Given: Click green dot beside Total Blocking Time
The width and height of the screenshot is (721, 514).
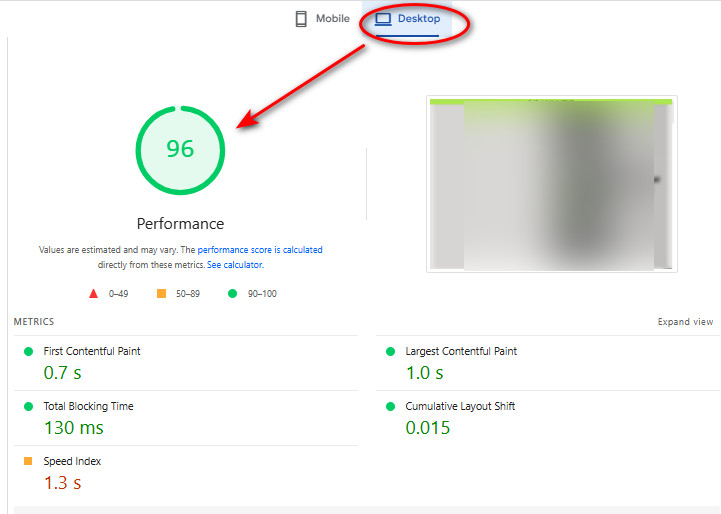Looking at the screenshot, I should coord(29,406).
